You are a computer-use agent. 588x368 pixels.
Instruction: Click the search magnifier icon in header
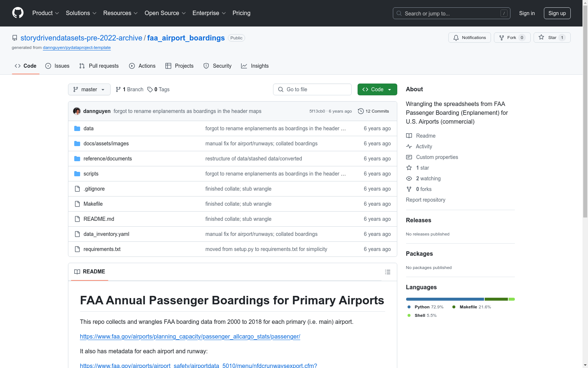[x=399, y=13]
